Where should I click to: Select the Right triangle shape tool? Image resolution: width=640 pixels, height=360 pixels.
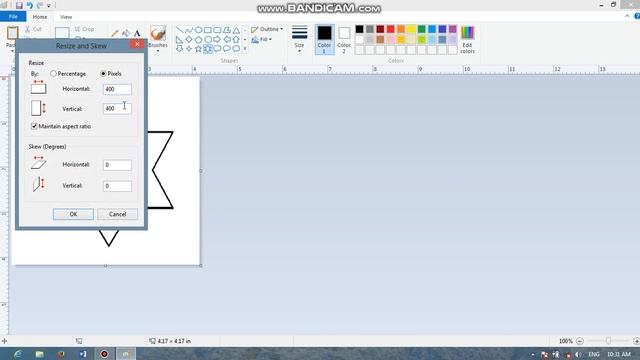(179, 40)
